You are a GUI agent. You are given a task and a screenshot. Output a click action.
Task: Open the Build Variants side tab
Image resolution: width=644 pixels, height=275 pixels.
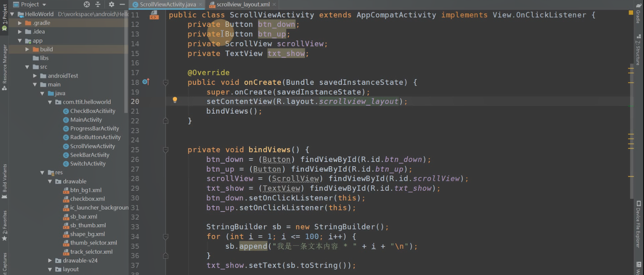tap(5, 181)
